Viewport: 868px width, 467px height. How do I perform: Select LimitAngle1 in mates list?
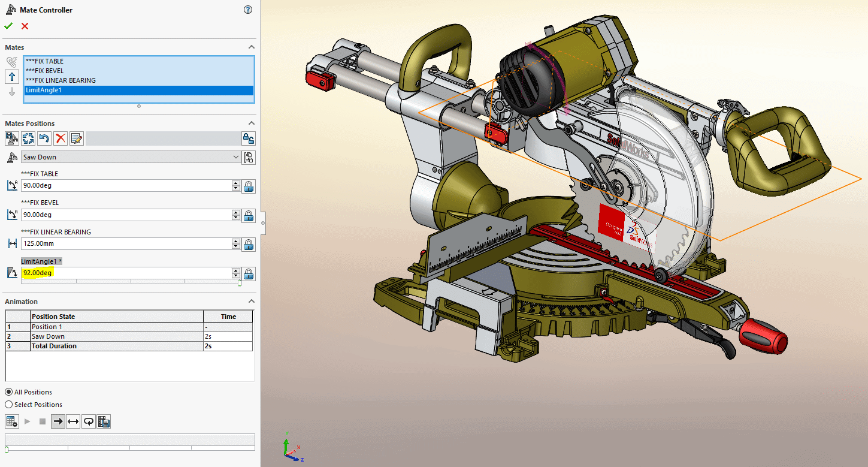138,90
